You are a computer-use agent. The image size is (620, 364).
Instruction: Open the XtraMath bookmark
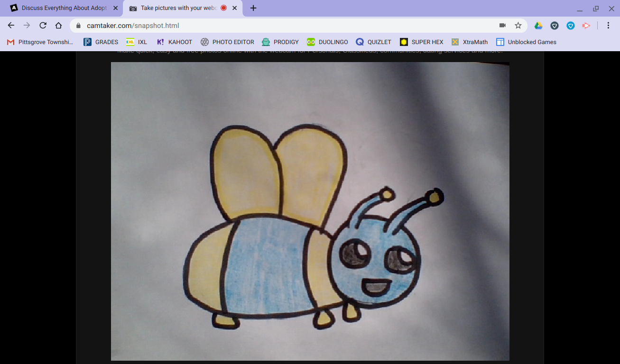point(470,42)
